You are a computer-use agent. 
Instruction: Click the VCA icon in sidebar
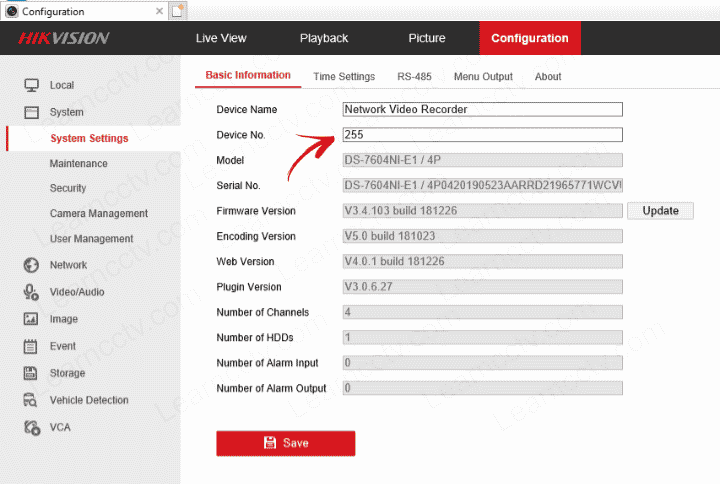click(31, 427)
